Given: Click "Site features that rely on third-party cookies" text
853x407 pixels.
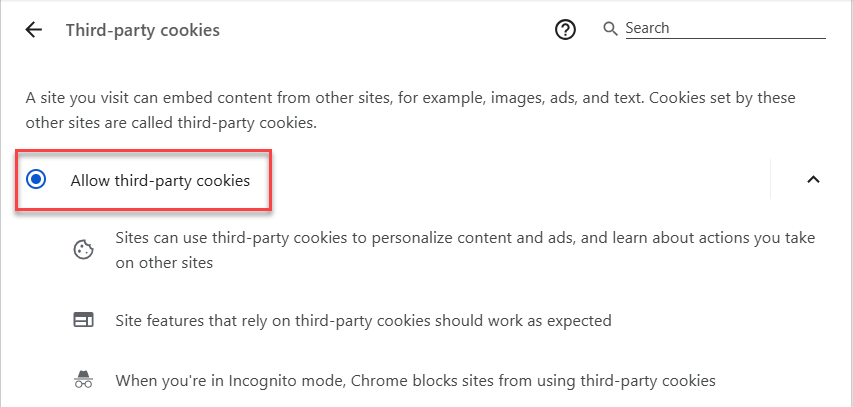Looking at the screenshot, I should [290, 321].
